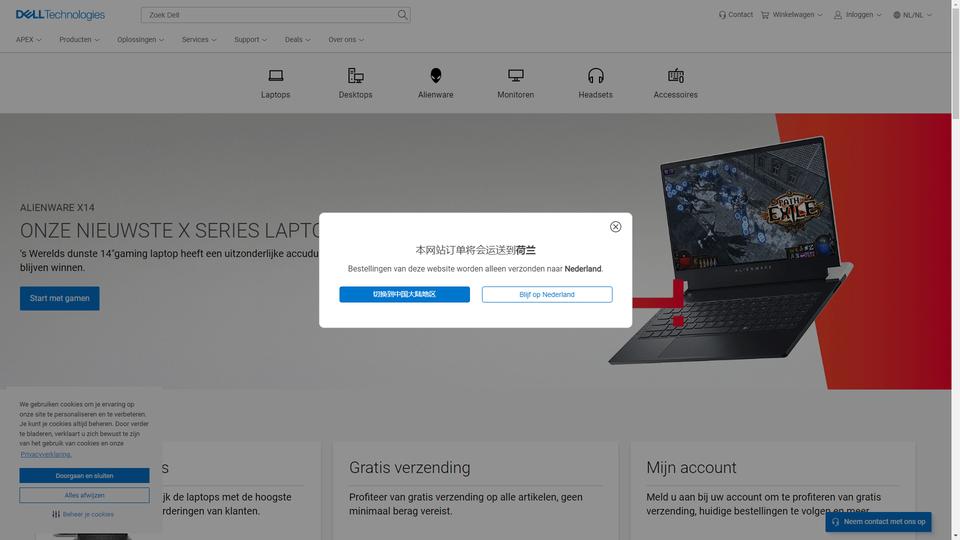Choose the Monitoren category icon
Screen dimensions: 960x540
click(516, 76)
